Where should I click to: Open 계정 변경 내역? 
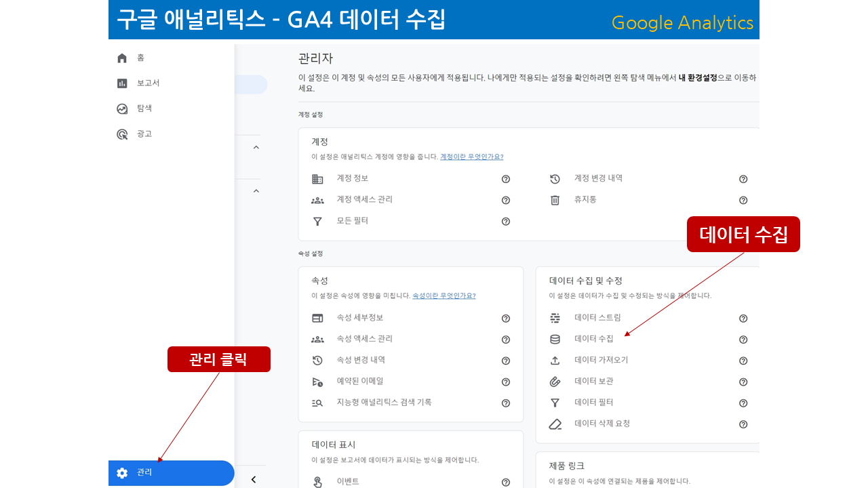(x=598, y=178)
